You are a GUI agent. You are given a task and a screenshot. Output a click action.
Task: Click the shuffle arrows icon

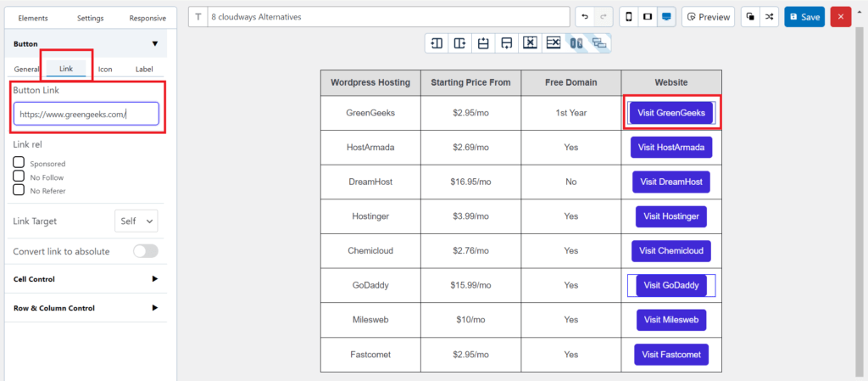(x=769, y=17)
